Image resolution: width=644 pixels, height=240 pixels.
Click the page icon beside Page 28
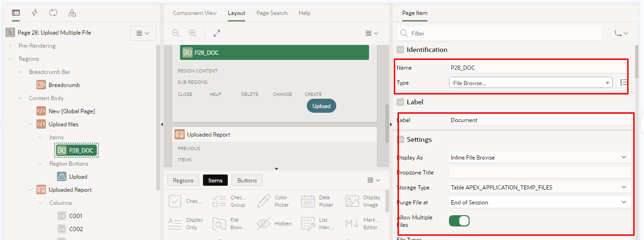(x=10, y=33)
